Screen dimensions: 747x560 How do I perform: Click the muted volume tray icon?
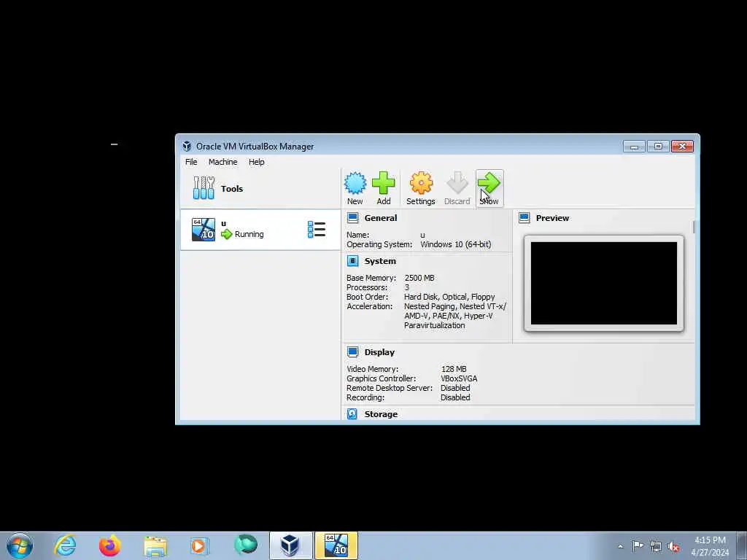tap(673, 546)
